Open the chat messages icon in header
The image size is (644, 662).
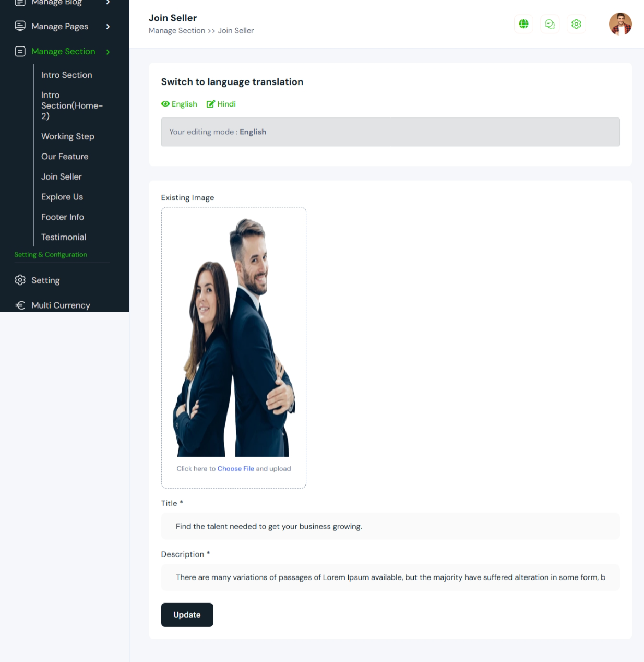[x=550, y=24]
